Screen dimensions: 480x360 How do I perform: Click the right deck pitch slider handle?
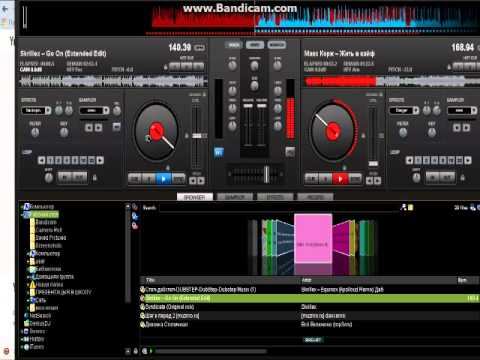coord(373,164)
